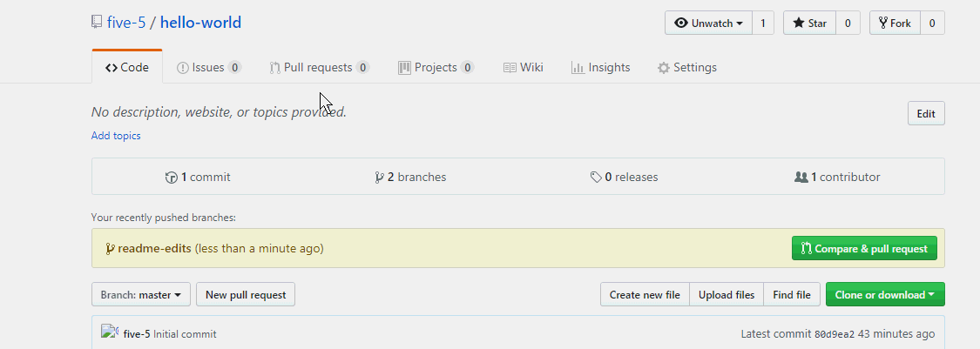The height and width of the screenshot is (349, 980).
Task: Switch to the Issues tab
Action: point(209,67)
